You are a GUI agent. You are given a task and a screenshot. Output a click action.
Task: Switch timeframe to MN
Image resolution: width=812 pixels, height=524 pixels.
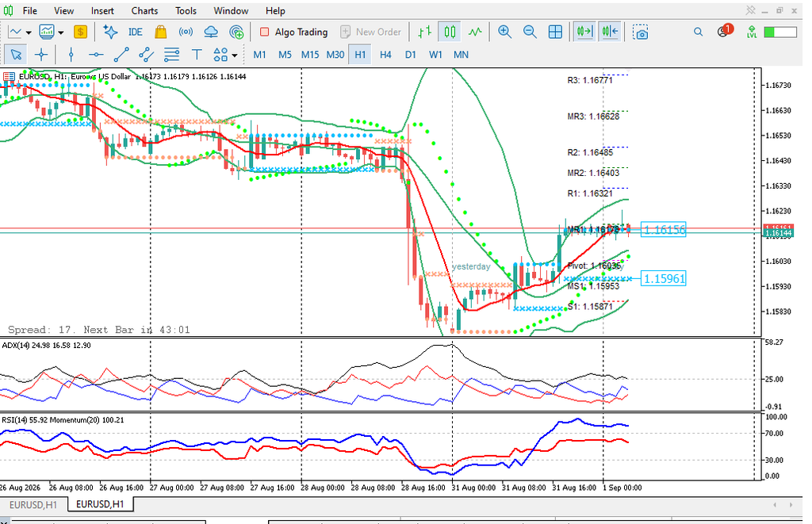(x=461, y=55)
